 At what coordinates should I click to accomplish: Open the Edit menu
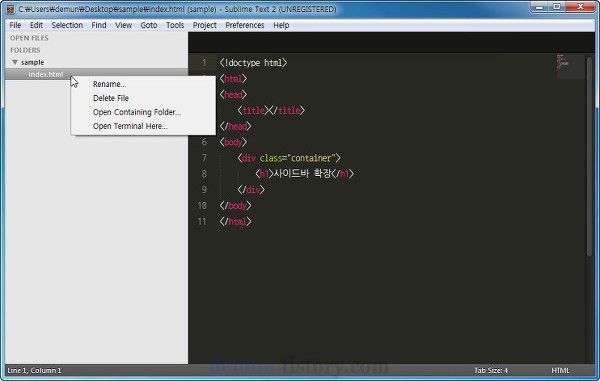click(36, 25)
